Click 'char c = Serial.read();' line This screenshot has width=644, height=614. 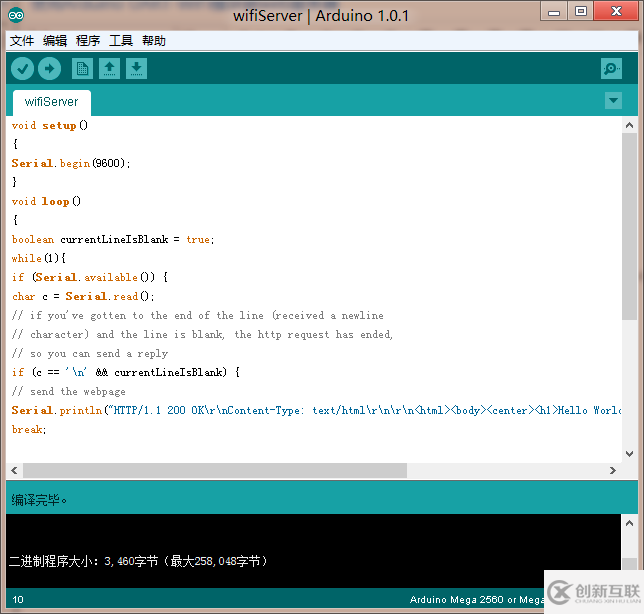click(83, 296)
